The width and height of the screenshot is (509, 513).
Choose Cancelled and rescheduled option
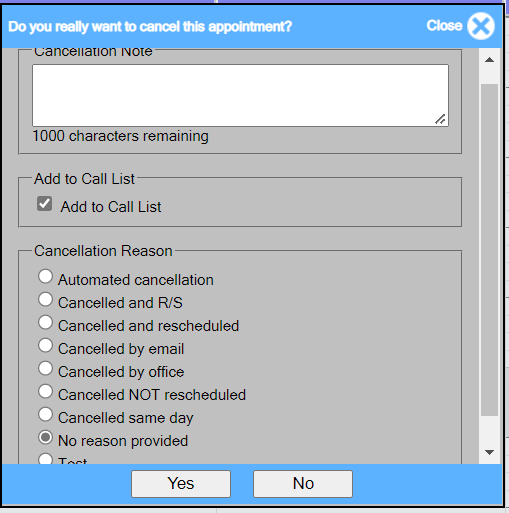(x=45, y=323)
